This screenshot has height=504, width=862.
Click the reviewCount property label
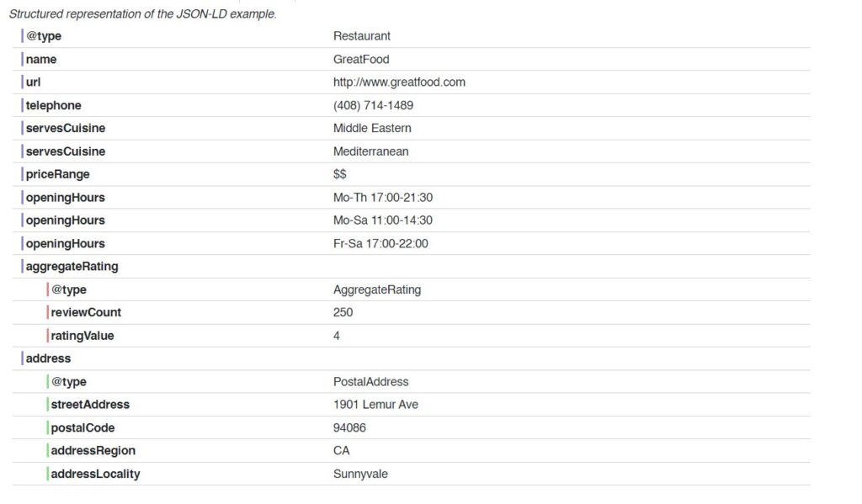tap(86, 313)
